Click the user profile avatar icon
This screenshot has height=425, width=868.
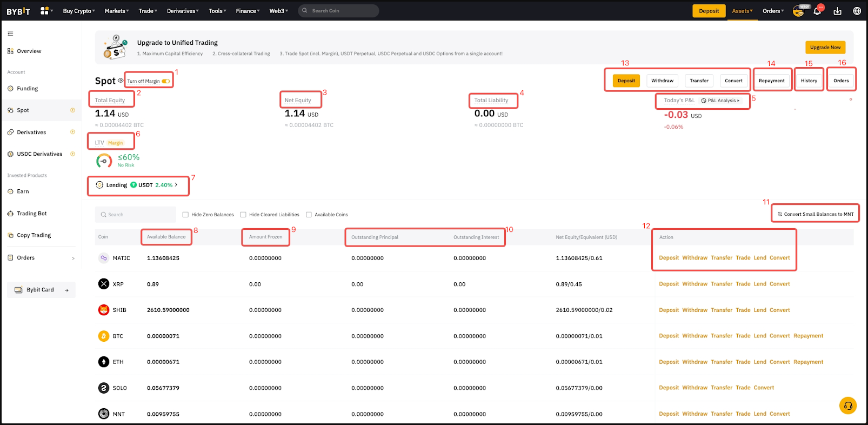[798, 11]
